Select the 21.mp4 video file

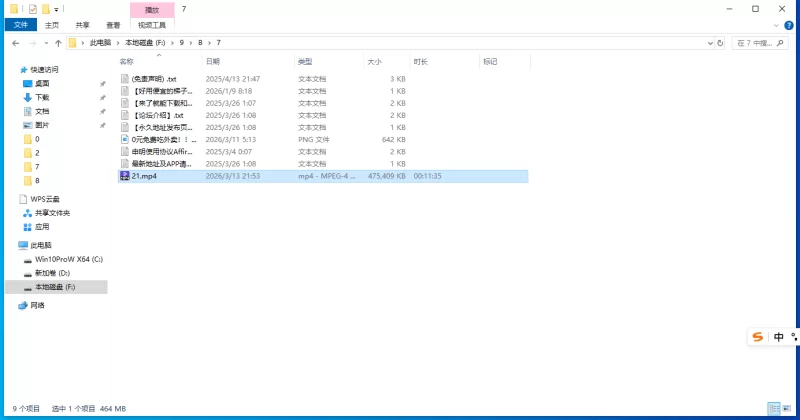[x=145, y=176]
